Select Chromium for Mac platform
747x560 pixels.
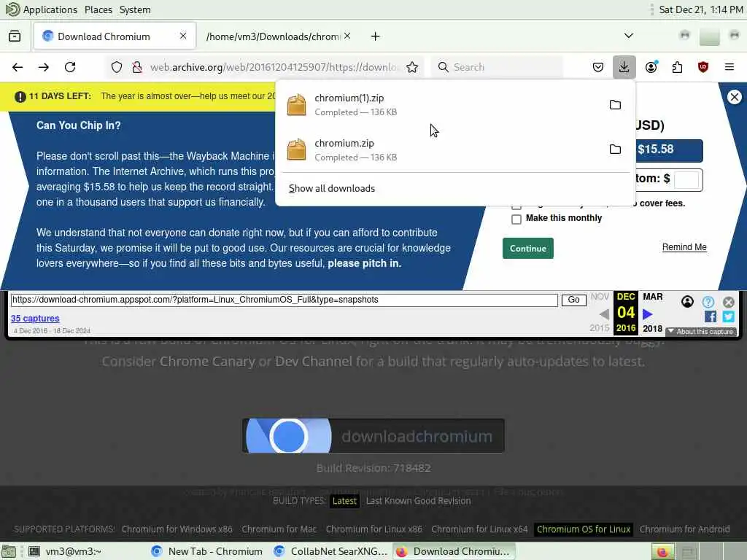tap(279, 529)
